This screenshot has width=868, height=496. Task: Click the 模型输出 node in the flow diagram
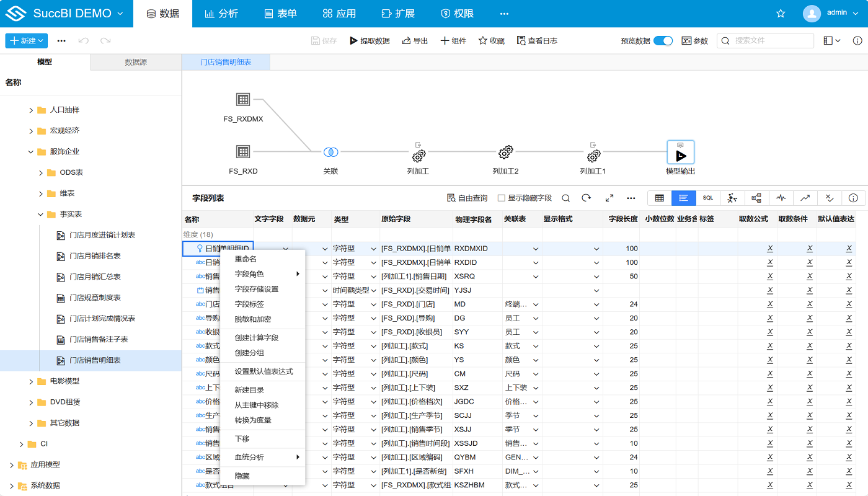[680, 152]
